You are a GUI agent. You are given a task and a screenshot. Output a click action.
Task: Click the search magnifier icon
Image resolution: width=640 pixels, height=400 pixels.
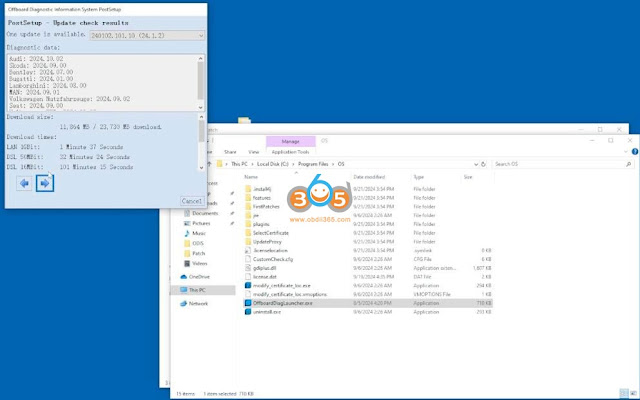[x=628, y=164]
